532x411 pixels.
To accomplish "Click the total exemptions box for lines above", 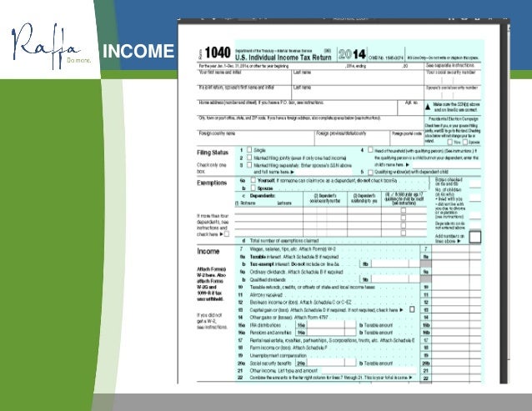I will tap(475, 238).
